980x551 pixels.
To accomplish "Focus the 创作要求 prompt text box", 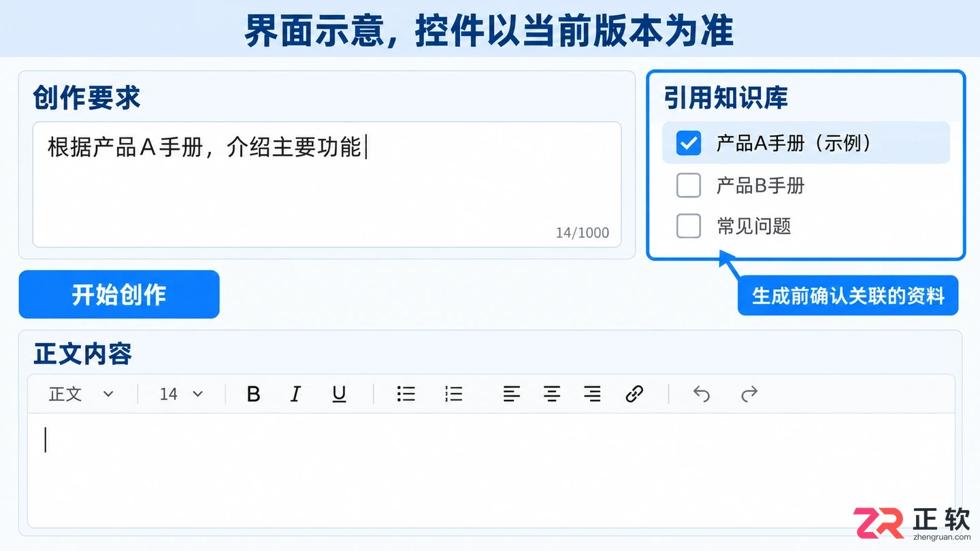I will point(327,184).
